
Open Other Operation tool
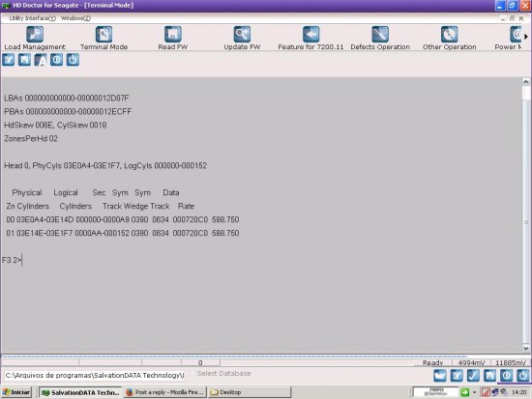pos(449,38)
